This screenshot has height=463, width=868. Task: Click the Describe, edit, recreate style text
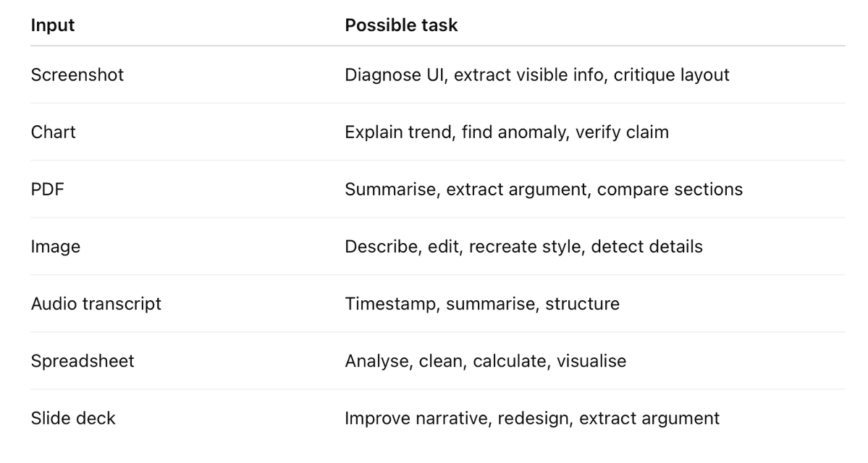[x=463, y=246]
